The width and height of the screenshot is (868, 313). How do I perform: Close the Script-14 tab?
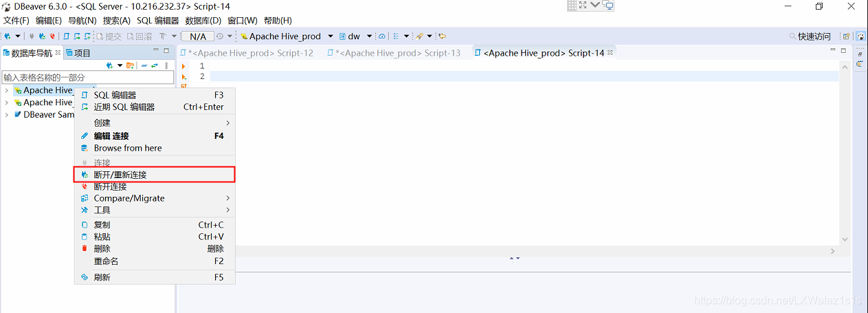(x=610, y=52)
